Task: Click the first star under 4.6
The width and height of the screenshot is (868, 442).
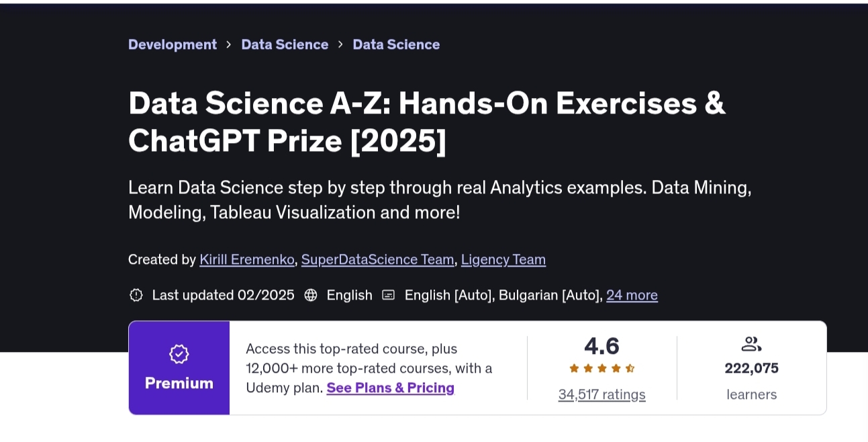Action: pos(575,368)
